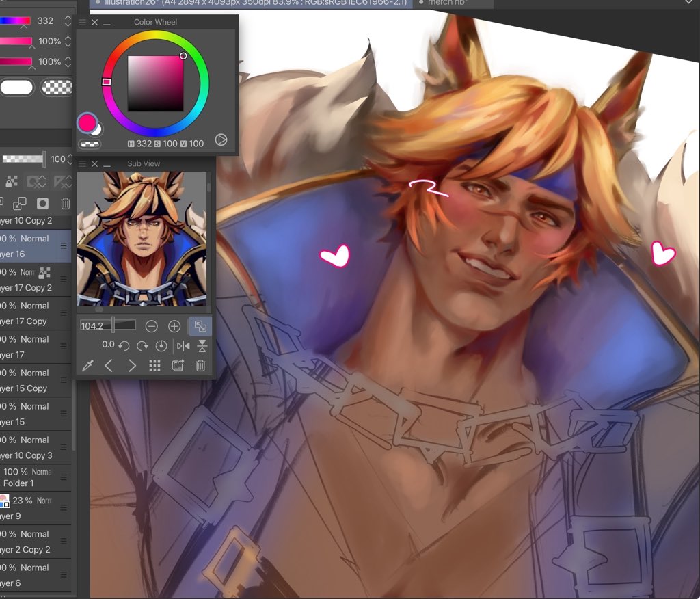
Task: Step the saturation 100% with its arrows
Action: pos(68,41)
